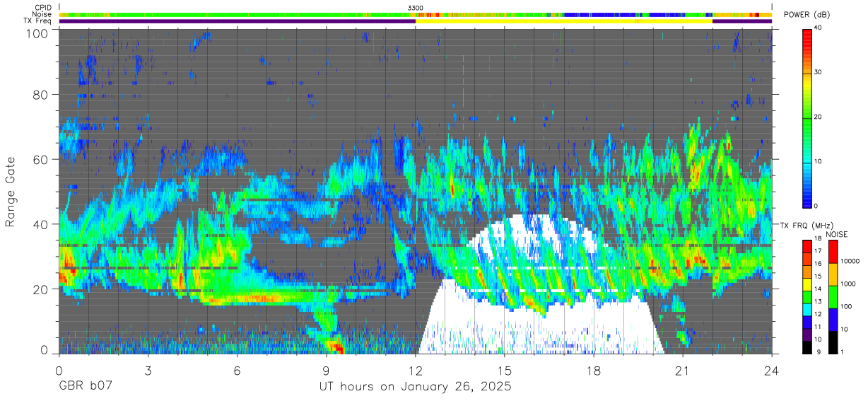The width and height of the screenshot is (868, 401).
Task: Click UT hour tick 15 on the x-axis
Action: [505, 371]
